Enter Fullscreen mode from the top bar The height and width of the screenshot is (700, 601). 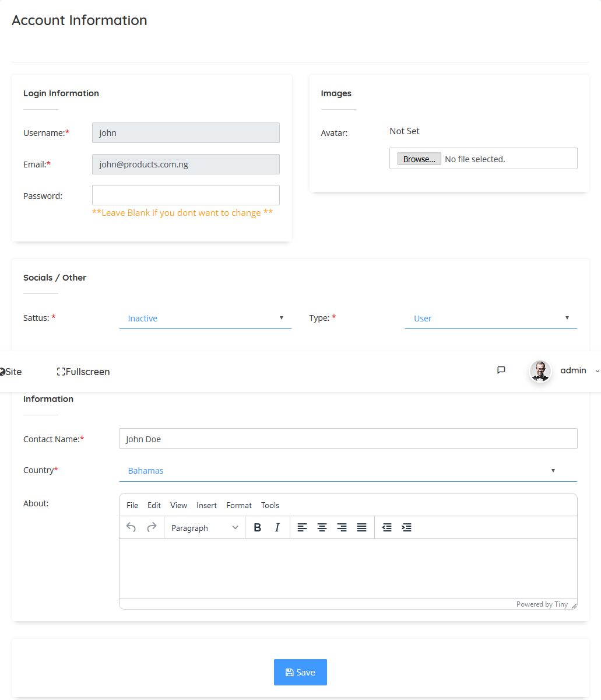(83, 372)
